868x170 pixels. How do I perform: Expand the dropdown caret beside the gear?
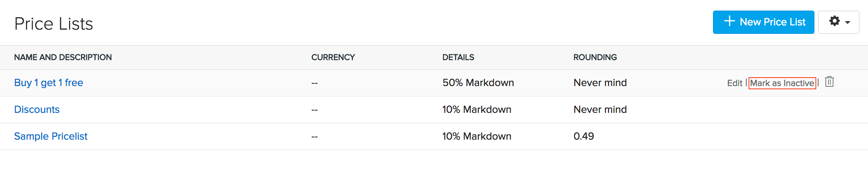point(848,22)
